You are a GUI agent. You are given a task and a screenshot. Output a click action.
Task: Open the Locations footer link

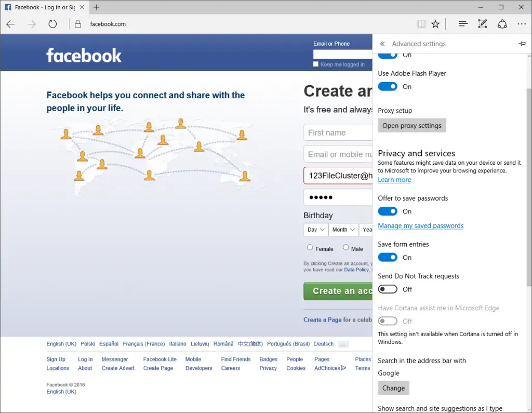pos(58,368)
